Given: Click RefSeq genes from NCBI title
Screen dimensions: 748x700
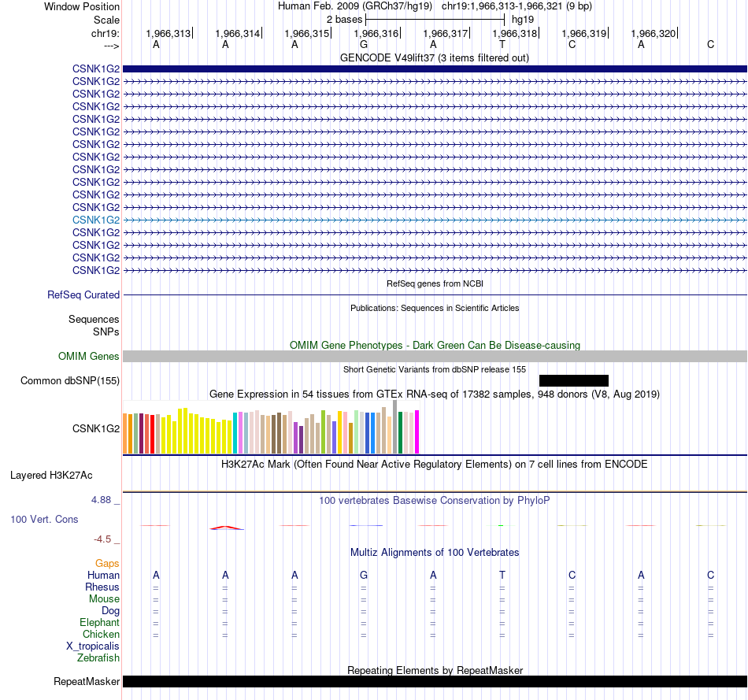Looking at the screenshot, I should 435,283.
